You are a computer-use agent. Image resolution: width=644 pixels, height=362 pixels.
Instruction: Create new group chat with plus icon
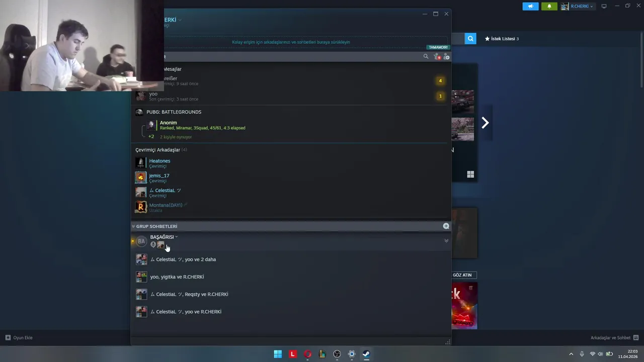446,226
